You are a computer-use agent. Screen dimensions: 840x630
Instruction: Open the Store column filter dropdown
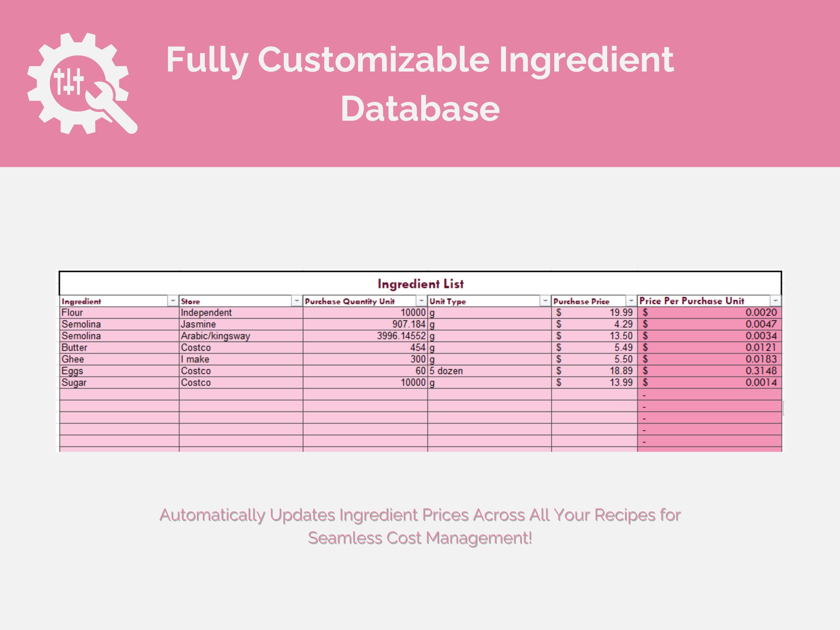click(x=296, y=301)
